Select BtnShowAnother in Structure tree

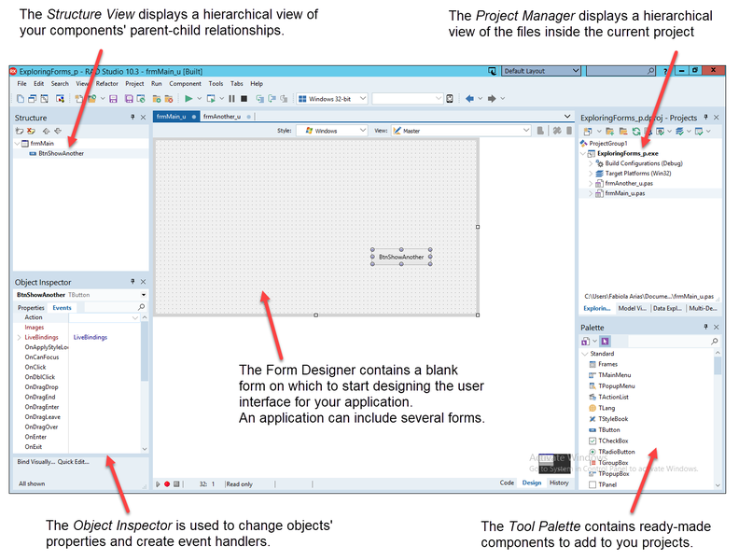click(57, 154)
